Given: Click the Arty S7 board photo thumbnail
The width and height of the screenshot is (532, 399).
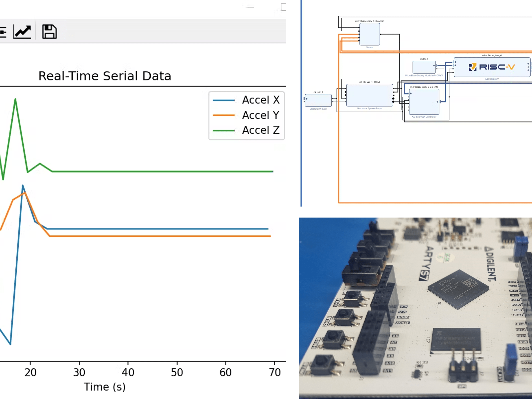Looking at the screenshot, I should point(415,308).
